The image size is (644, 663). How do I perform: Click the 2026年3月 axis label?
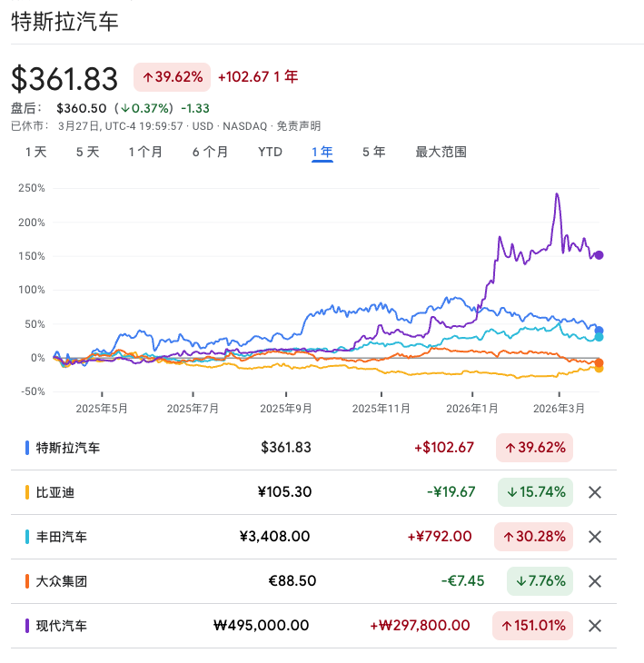(559, 409)
